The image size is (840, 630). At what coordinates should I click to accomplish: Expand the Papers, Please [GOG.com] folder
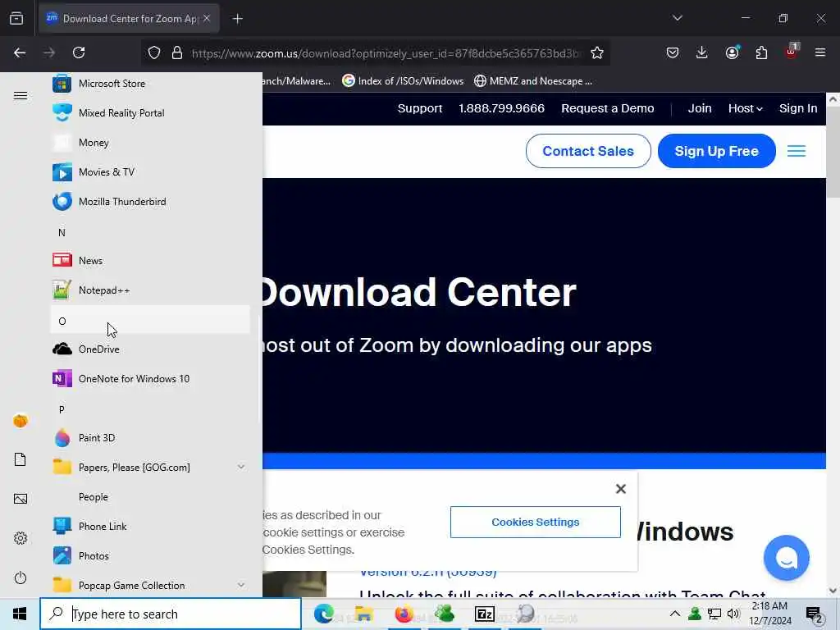point(150,467)
